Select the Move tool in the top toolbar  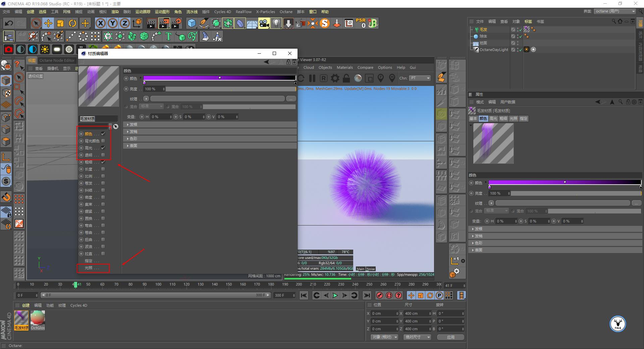click(48, 23)
